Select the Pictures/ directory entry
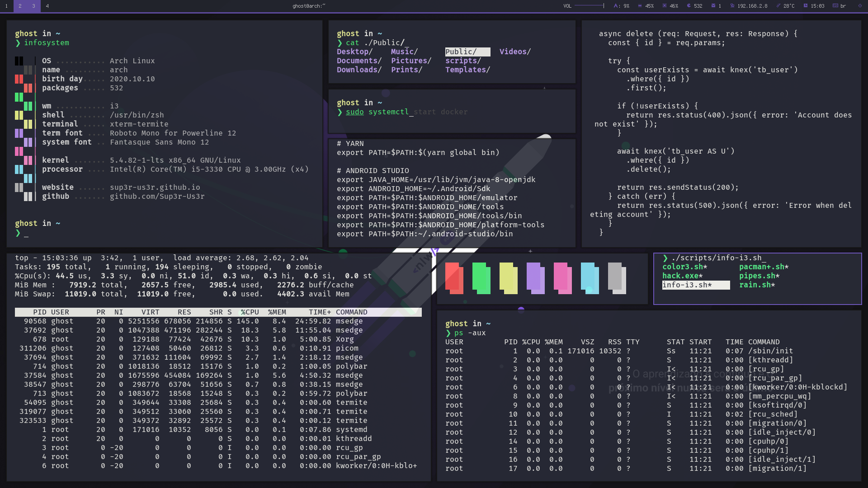 pyautogui.click(x=411, y=61)
